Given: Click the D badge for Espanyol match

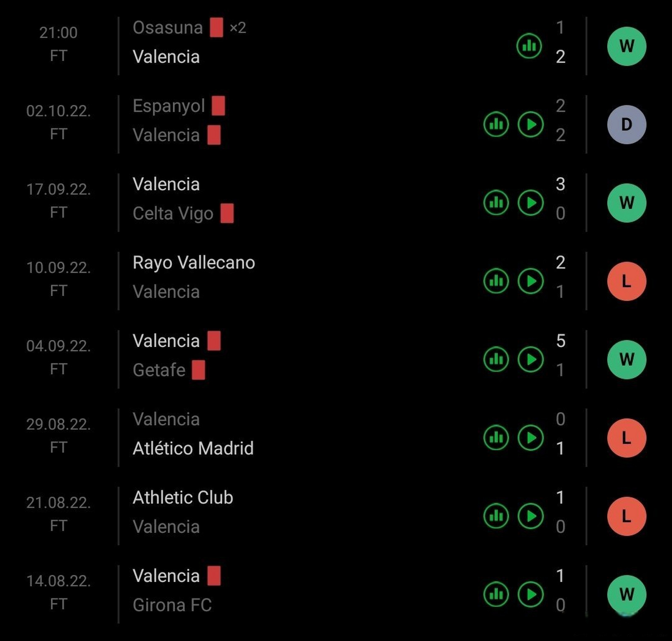Looking at the screenshot, I should pyautogui.click(x=626, y=124).
